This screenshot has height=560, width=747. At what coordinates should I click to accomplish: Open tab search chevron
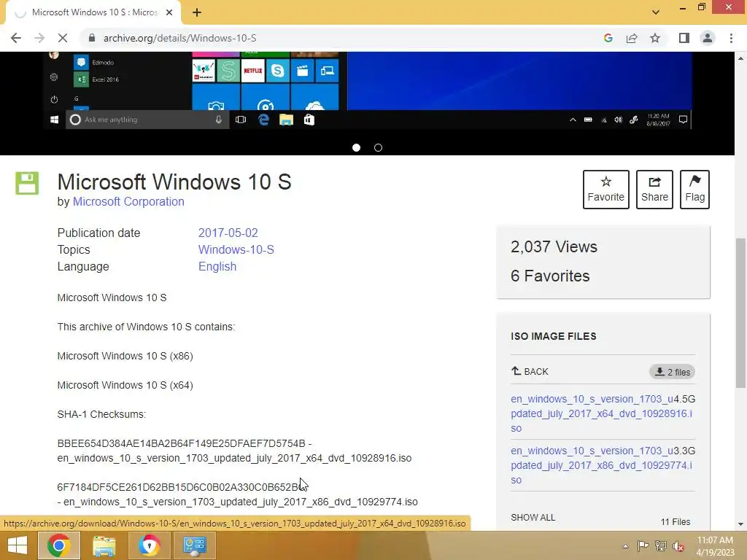point(656,12)
